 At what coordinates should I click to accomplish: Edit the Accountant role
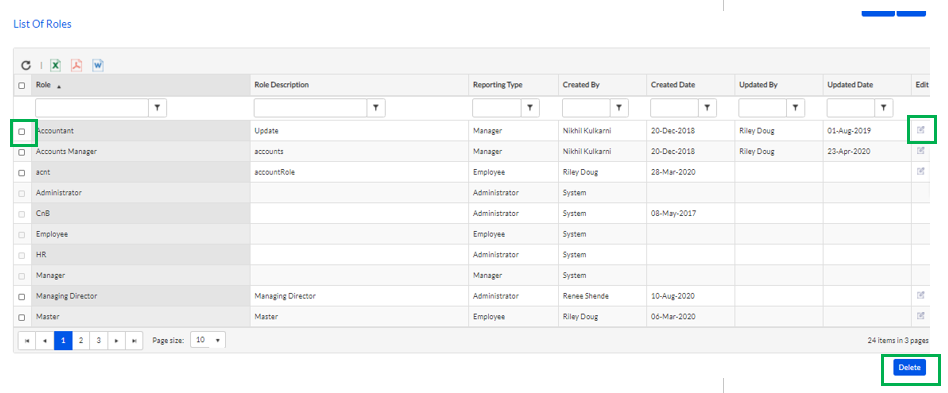click(921, 130)
